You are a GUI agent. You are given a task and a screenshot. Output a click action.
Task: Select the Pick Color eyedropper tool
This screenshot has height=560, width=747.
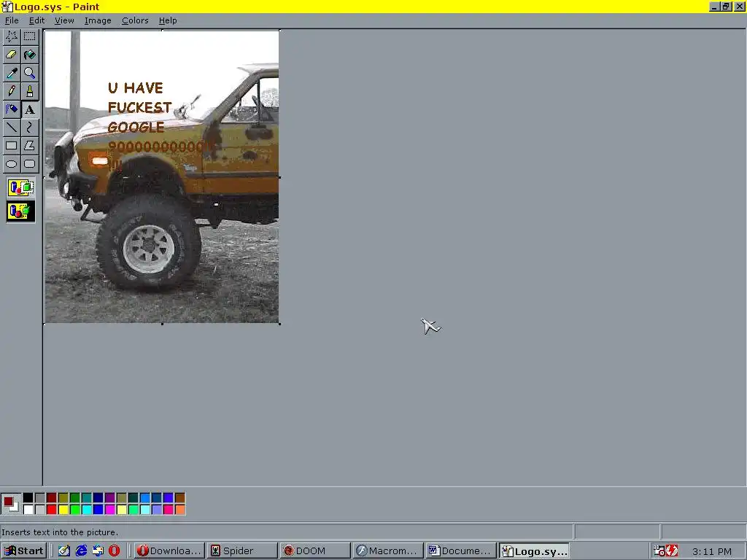pyautogui.click(x=12, y=73)
